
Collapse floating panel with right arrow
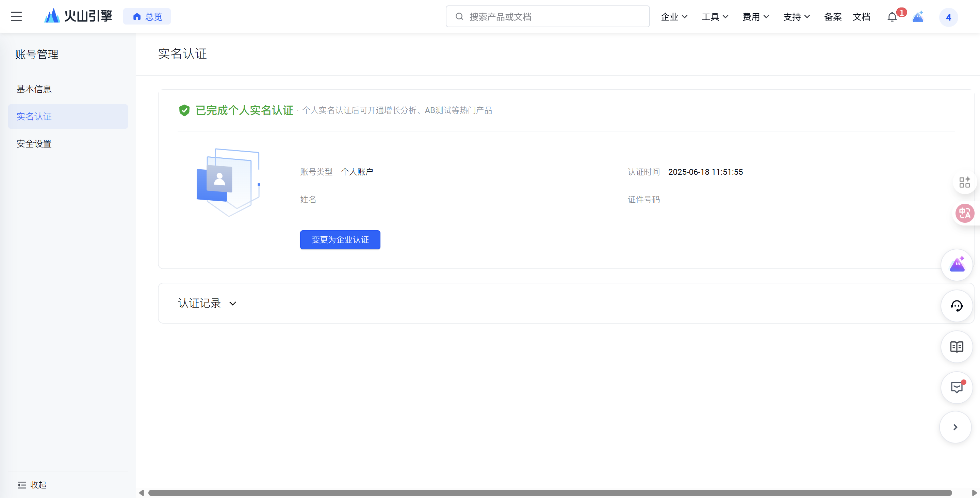pyautogui.click(x=955, y=427)
